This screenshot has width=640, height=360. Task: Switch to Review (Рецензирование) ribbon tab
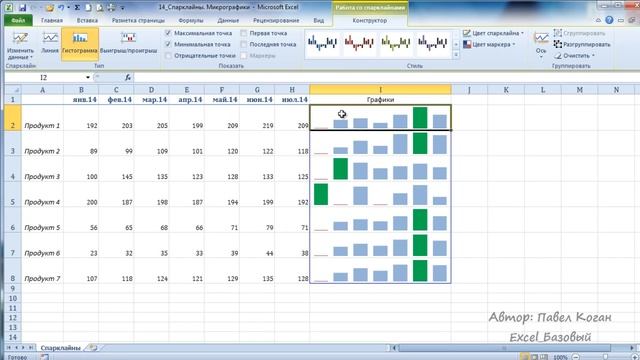(x=276, y=20)
